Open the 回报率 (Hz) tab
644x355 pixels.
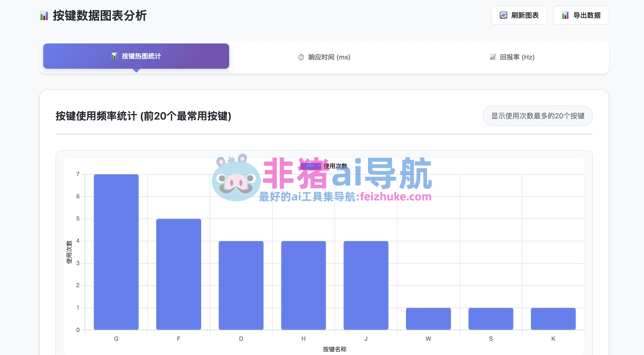(517, 57)
